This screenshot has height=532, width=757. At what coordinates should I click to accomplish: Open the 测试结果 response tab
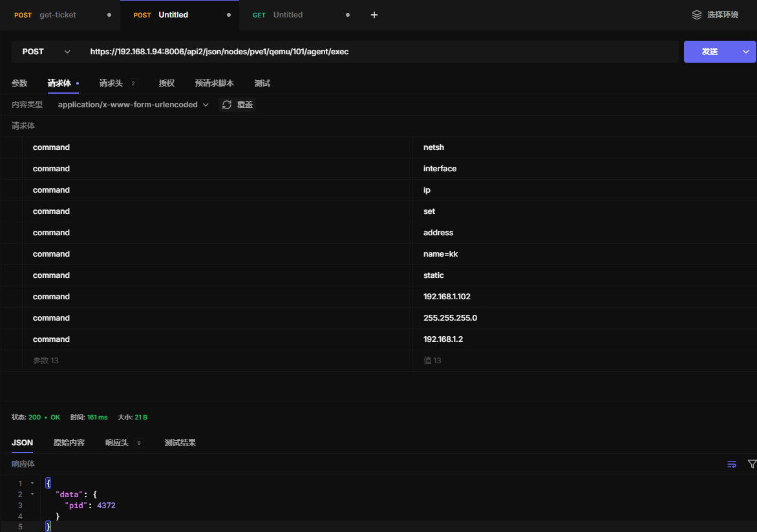coord(180,443)
